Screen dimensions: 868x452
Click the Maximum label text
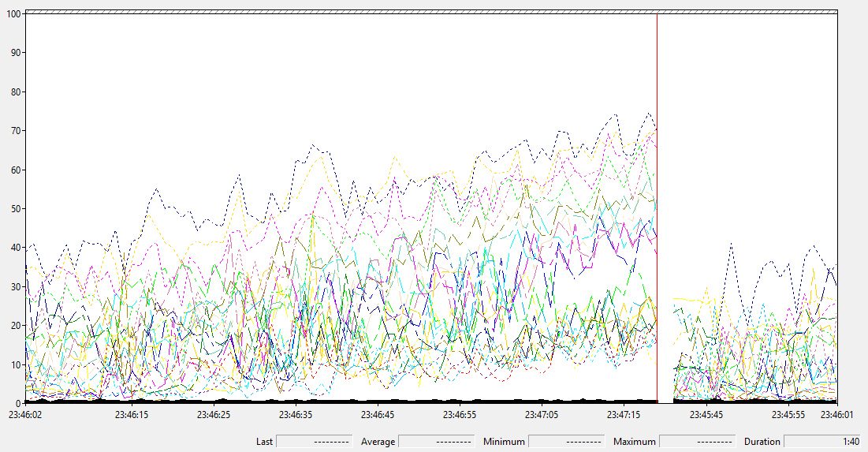point(635,442)
